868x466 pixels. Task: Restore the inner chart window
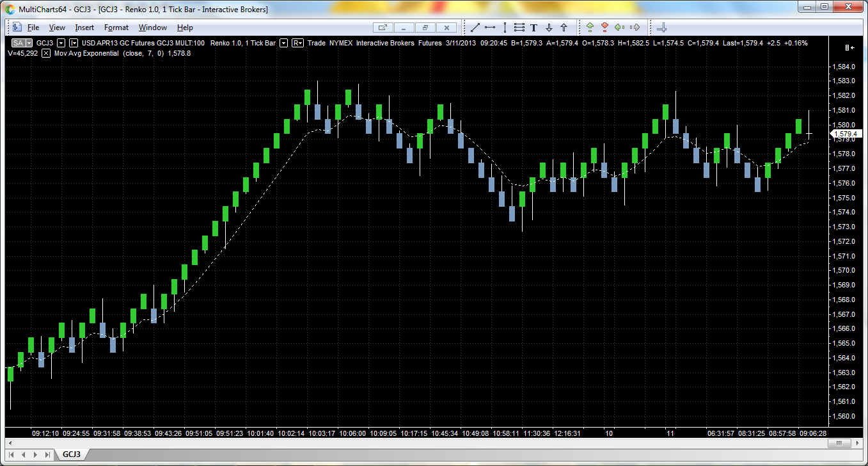click(x=425, y=28)
